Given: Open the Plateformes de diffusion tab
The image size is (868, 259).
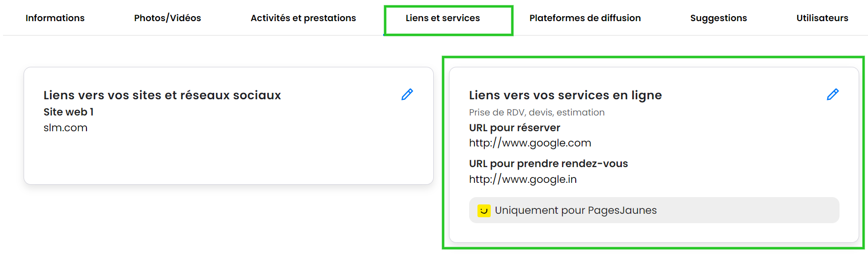Looking at the screenshot, I should pos(585,18).
